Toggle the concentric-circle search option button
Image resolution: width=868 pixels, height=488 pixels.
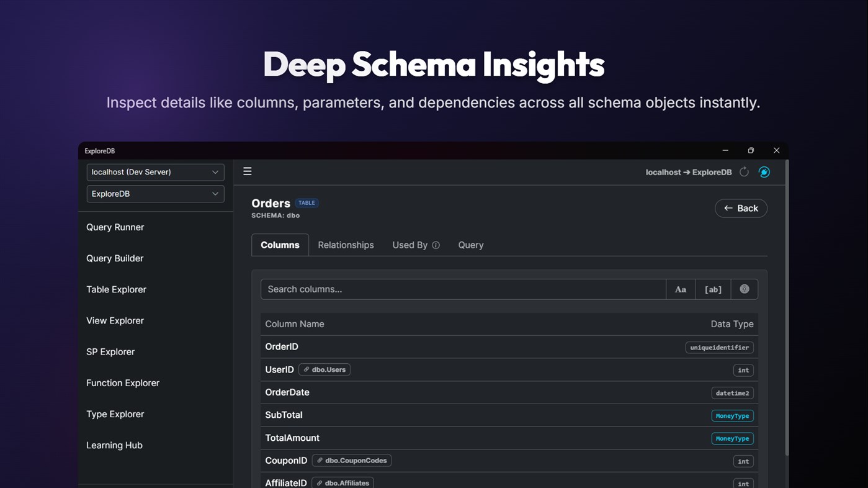coord(745,289)
